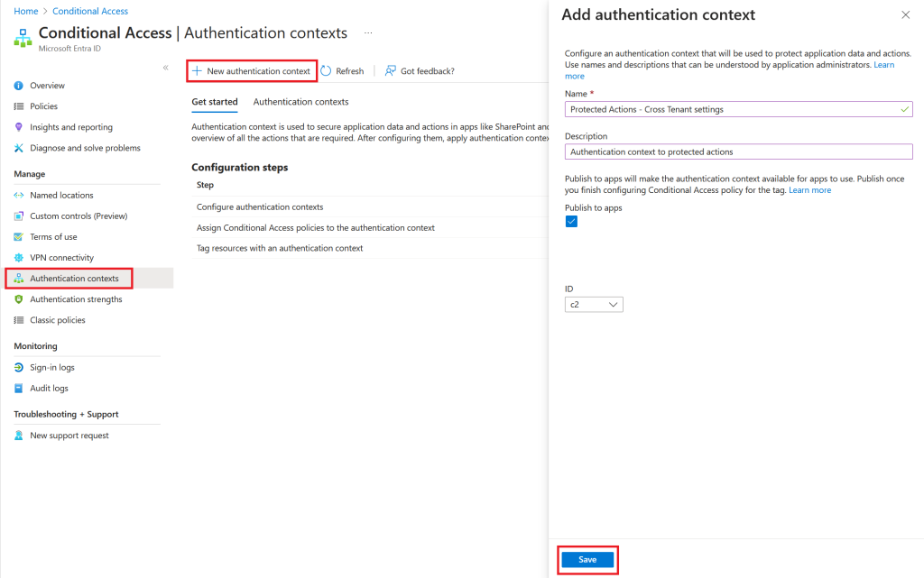Collapse the left navigation sidebar

(x=165, y=69)
